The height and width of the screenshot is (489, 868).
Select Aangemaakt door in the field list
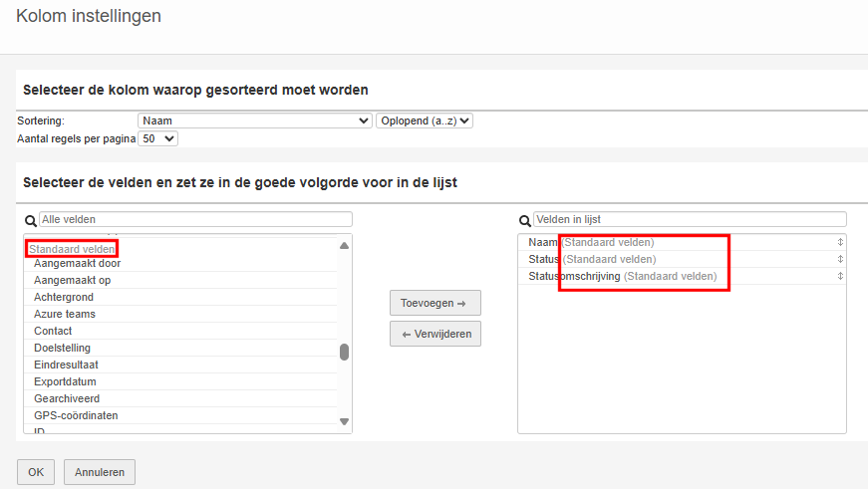[x=77, y=263]
